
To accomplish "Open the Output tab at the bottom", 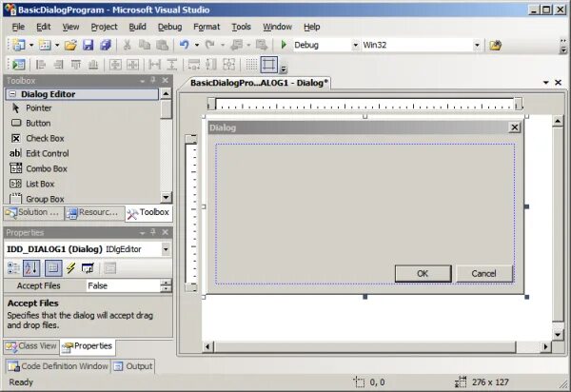I will tap(133, 366).
